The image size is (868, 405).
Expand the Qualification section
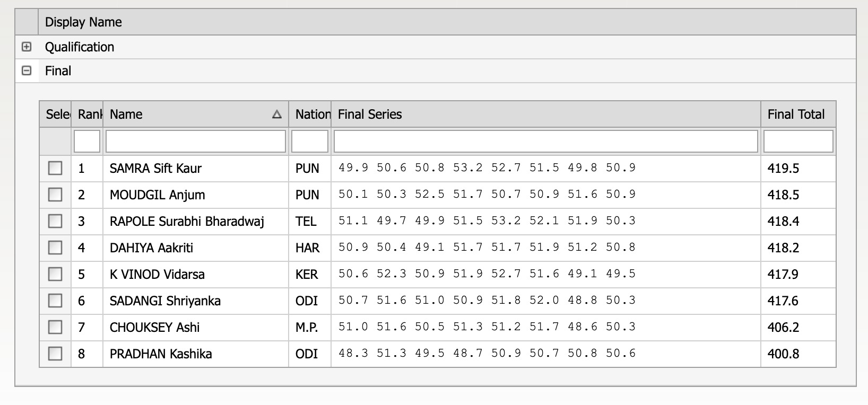[27, 47]
